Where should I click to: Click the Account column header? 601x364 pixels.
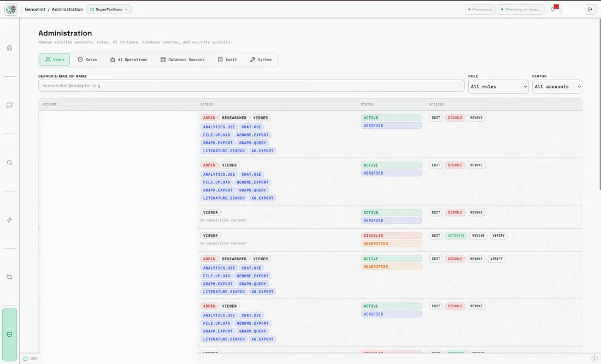pos(49,104)
